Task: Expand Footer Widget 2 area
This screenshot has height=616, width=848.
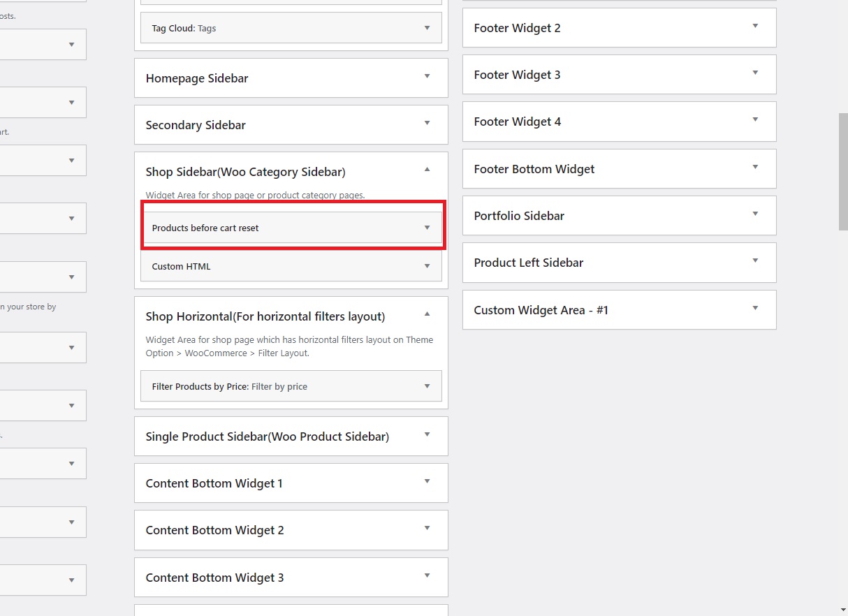Action: pyautogui.click(x=619, y=28)
